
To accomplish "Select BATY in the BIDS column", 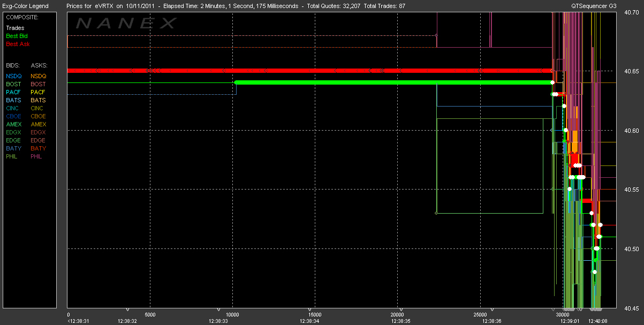I will pos(14,148).
